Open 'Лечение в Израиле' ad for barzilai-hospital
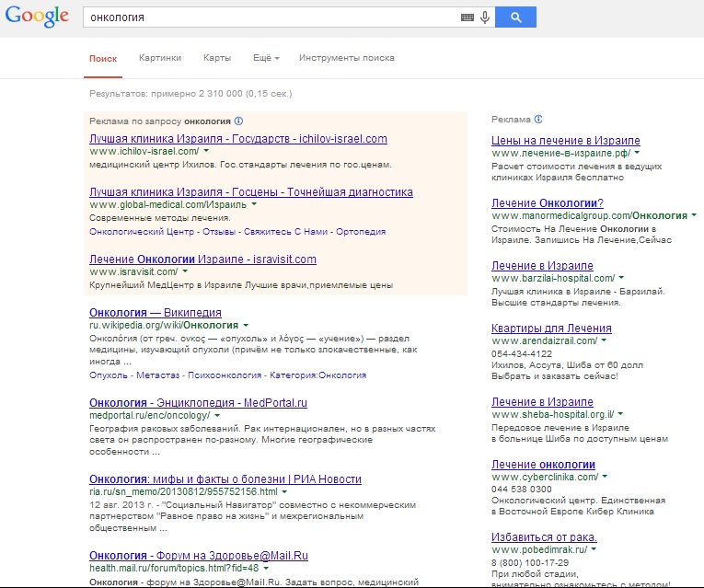Viewport: 704px width, 588px height. [542, 266]
